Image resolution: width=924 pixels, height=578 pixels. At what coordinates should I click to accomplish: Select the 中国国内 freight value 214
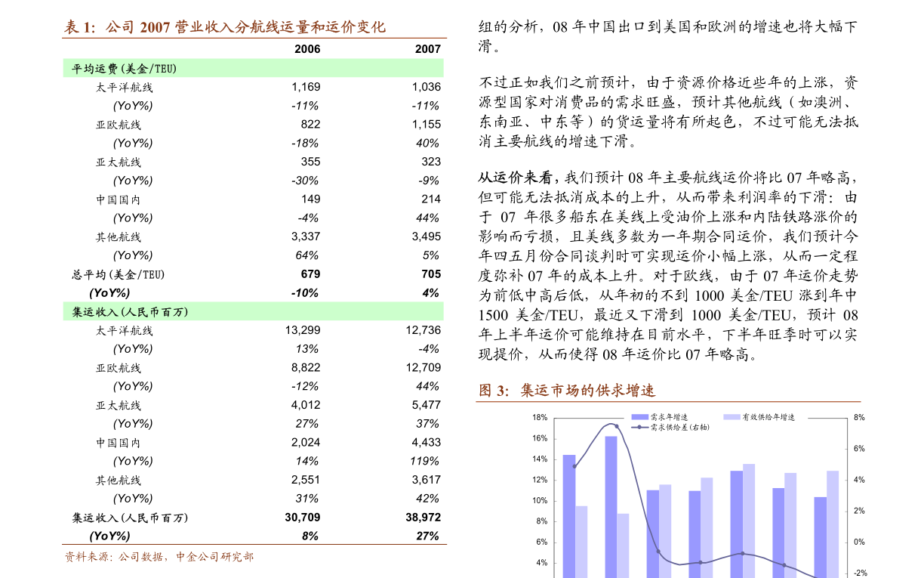(431, 199)
